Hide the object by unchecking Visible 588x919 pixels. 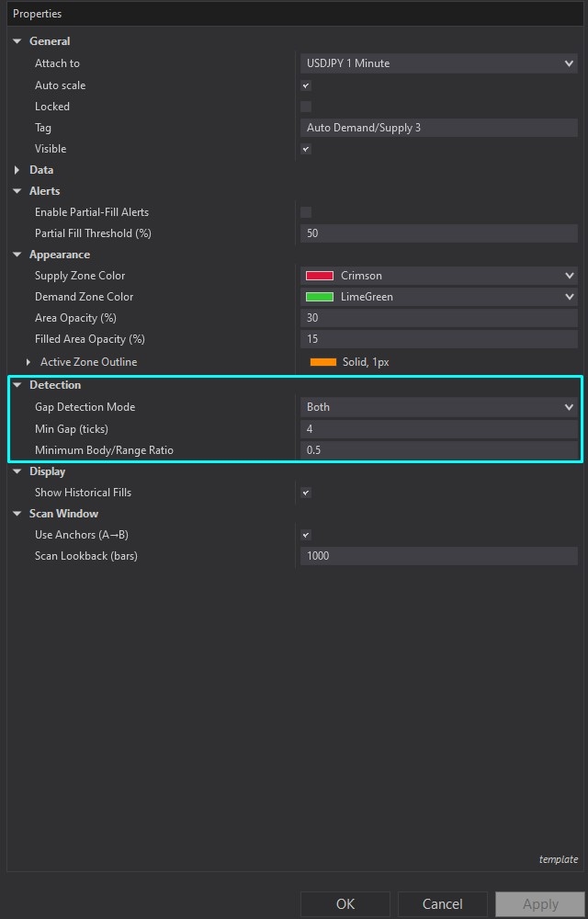(x=305, y=148)
